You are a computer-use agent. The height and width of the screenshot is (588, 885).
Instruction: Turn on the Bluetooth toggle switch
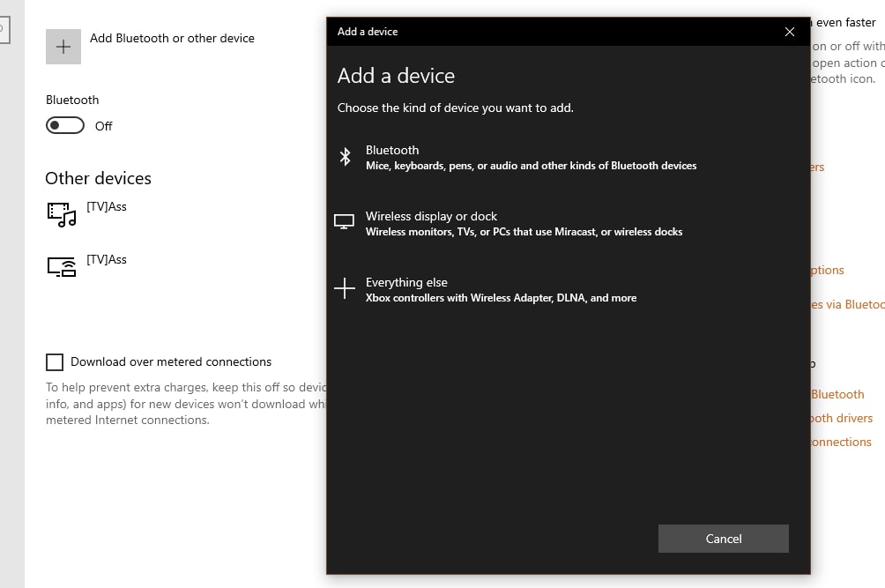[x=65, y=126]
